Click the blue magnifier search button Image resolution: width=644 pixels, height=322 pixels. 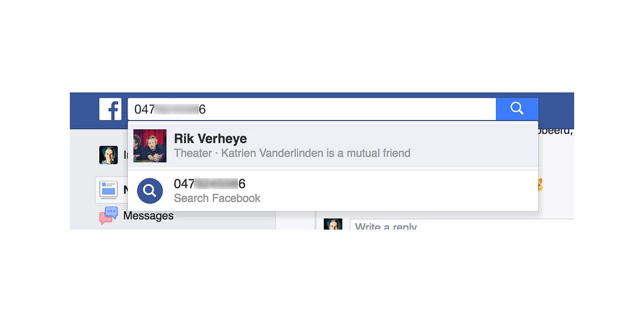tap(517, 109)
